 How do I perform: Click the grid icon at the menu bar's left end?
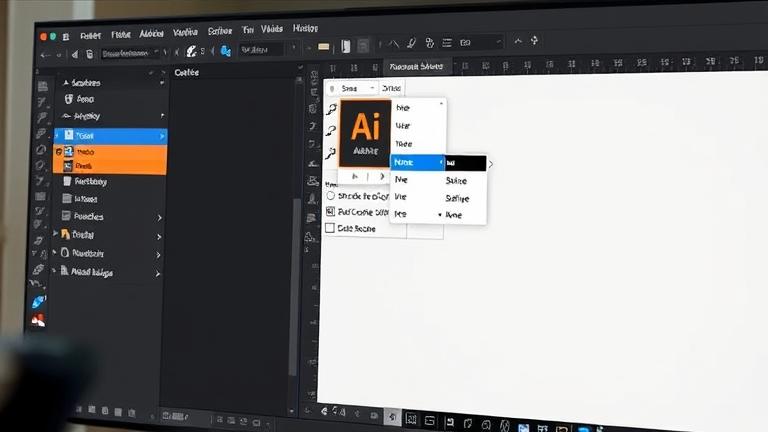pyautogui.click(x=66, y=37)
